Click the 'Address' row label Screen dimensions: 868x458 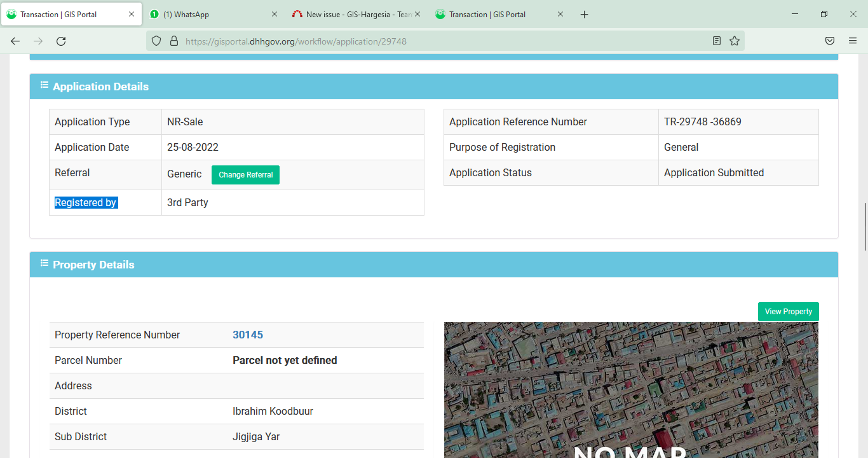click(x=73, y=385)
